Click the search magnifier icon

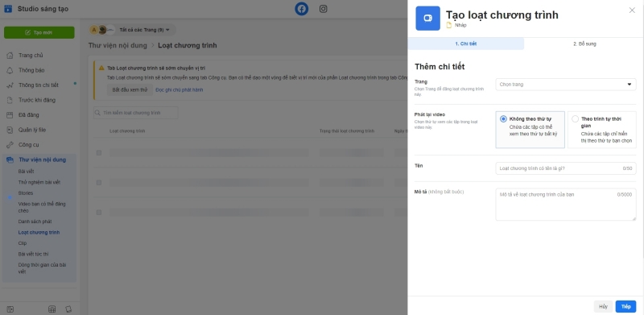[x=97, y=113]
